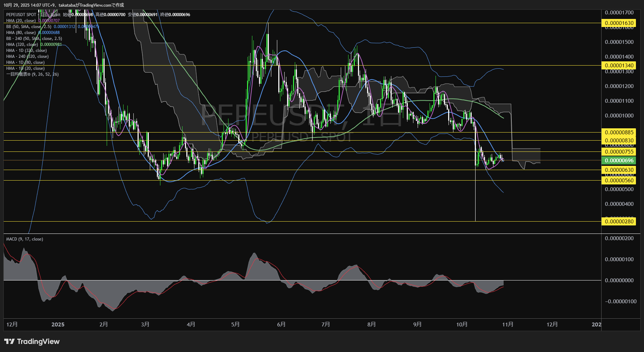Select the yellow 0.00001630 price line label
The width and height of the screenshot is (644, 352).
(x=619, y=23)
